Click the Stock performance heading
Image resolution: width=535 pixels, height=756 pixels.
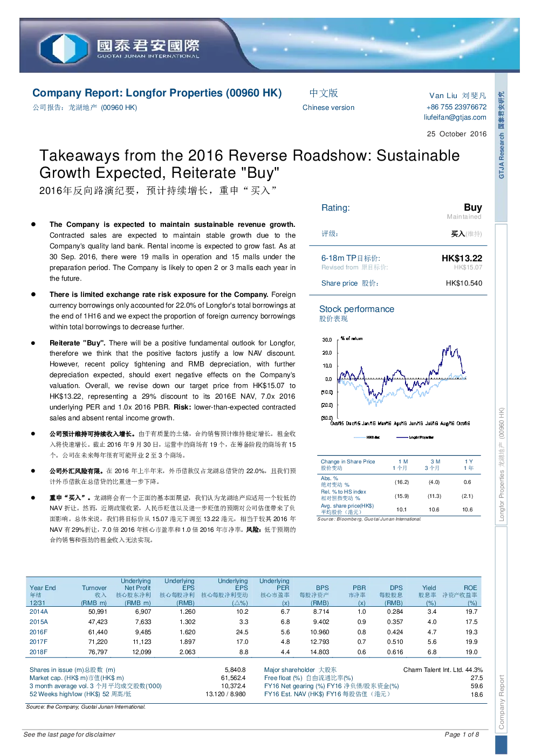(356, 309)
